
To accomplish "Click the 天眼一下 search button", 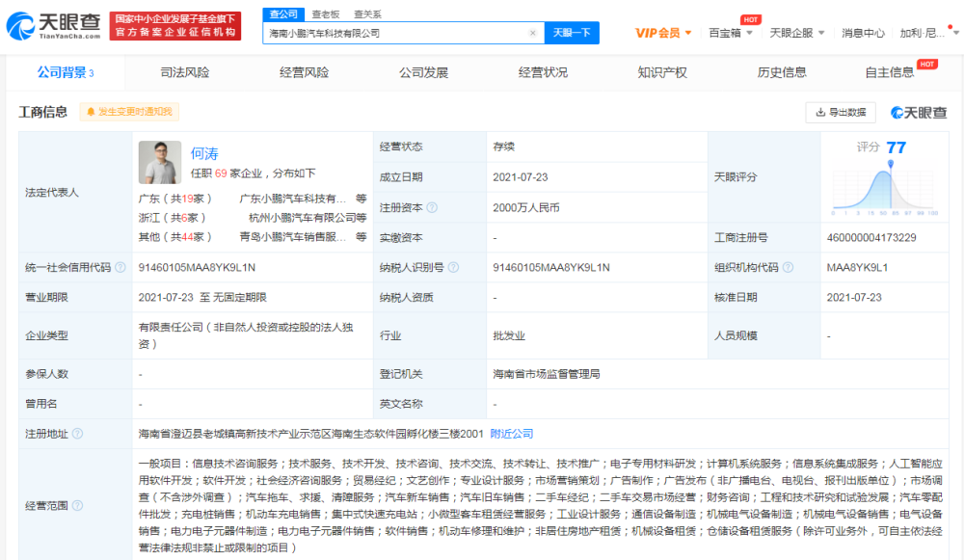I will click(x=575, y=33).
